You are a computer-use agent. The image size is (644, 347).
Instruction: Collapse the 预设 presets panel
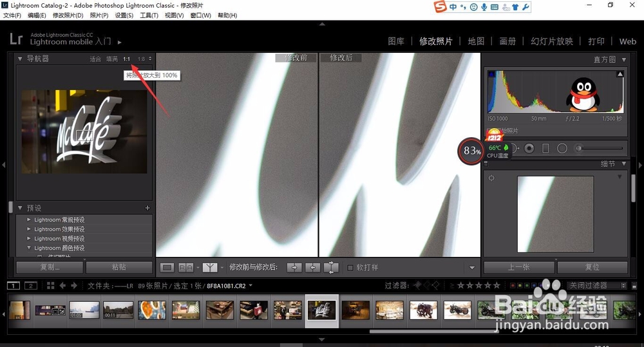click(x=20, y=208)
